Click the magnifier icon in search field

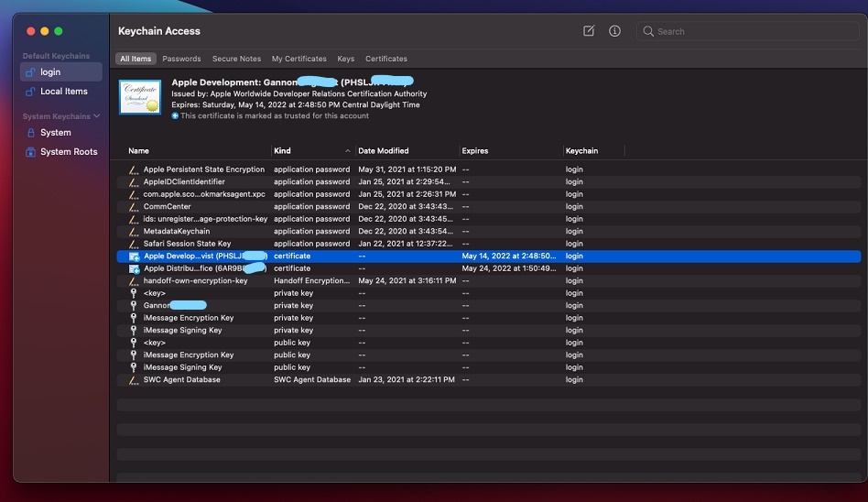click(648, 31)
